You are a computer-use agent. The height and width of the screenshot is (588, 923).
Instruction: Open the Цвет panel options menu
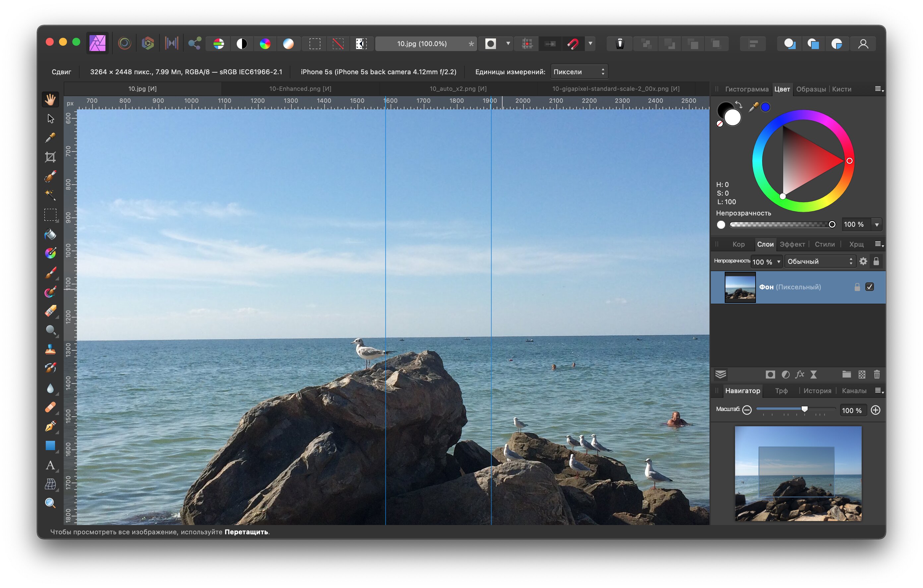[x=879, y=89]
